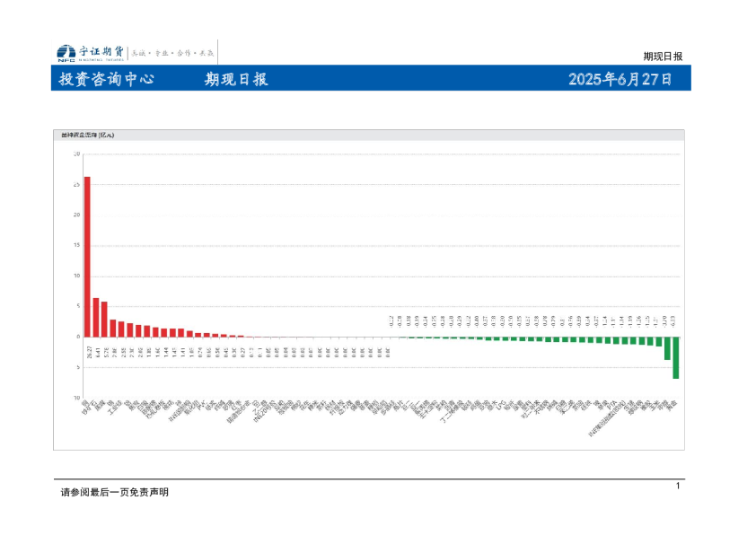Click the second red bar valued 6.41
Image resolution: width=756 pixels, height=535 pixels.
click(96, 318)
